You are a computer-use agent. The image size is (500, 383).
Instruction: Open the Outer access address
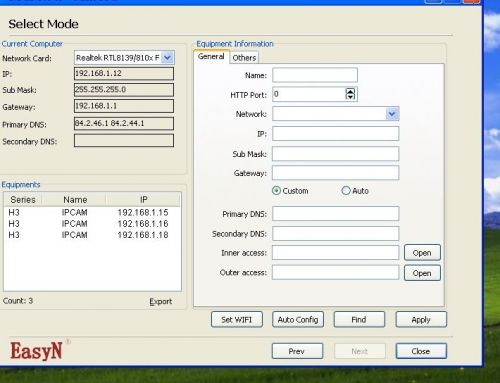422,273
